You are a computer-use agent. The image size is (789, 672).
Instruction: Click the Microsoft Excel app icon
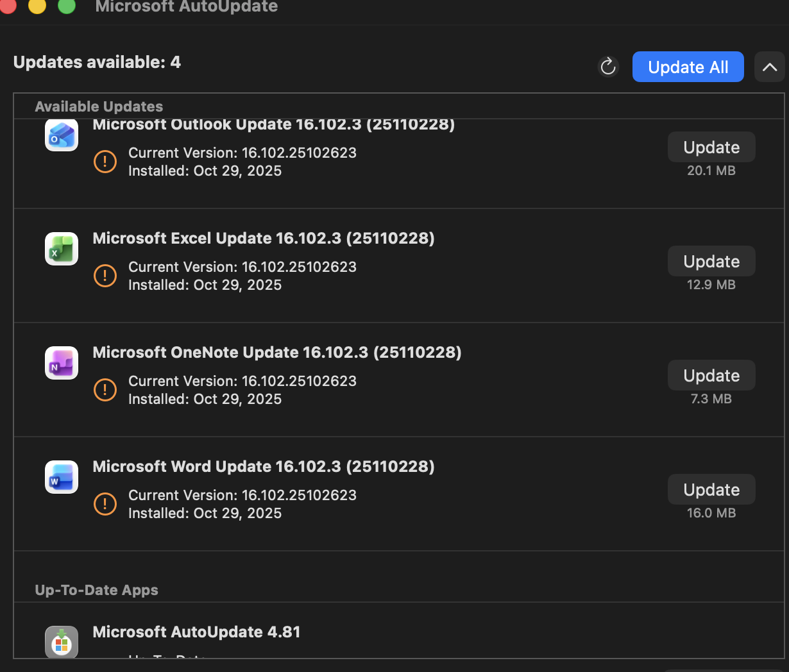coord(62,249)
